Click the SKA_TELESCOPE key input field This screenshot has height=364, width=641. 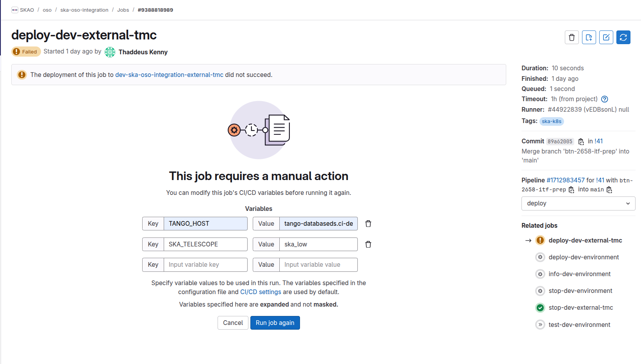click(205, 244)
